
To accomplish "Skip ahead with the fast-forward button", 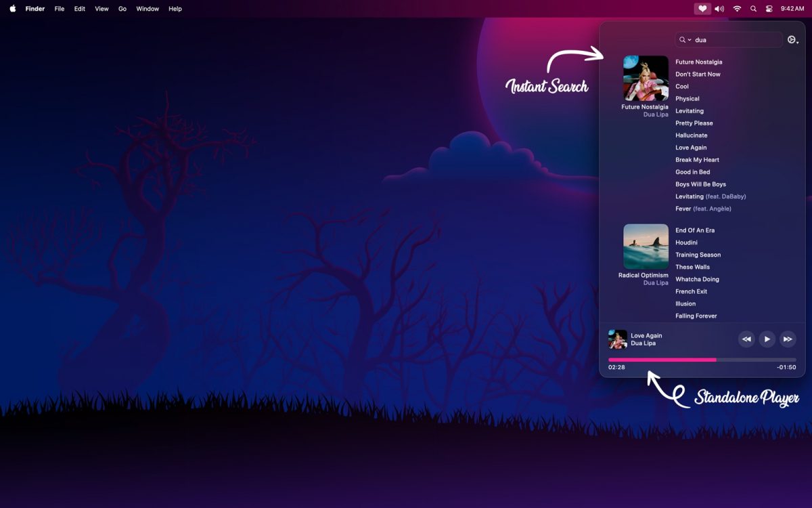I will [788, 339].
